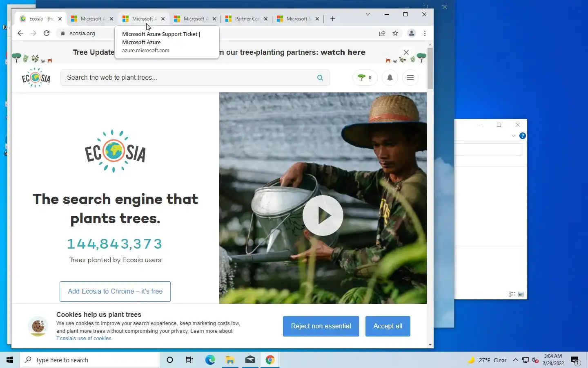Click the magnifier search icon
Image resolution: width=588 pixels, height=368 pixels.
(x=320, y=78)
